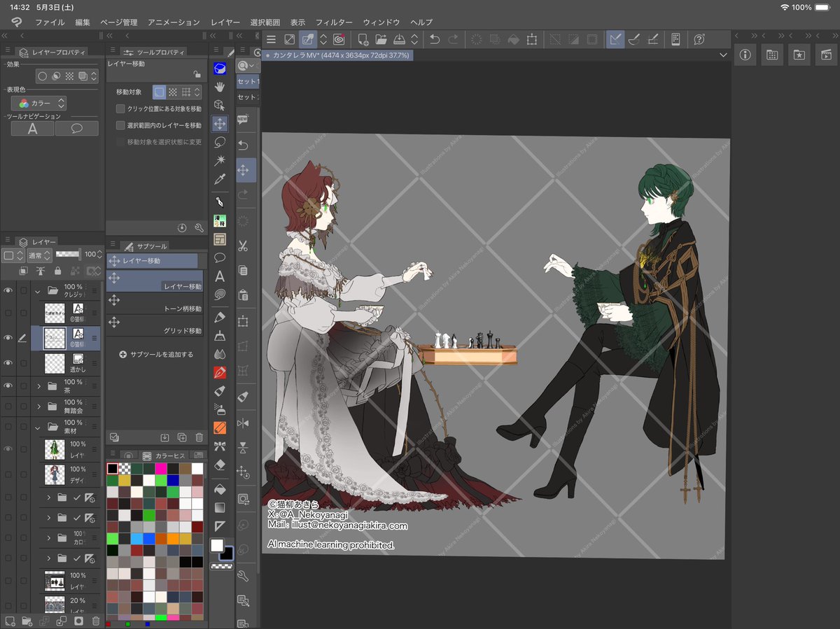
Task: Open the 編集 menu
Action: (83, 22)
